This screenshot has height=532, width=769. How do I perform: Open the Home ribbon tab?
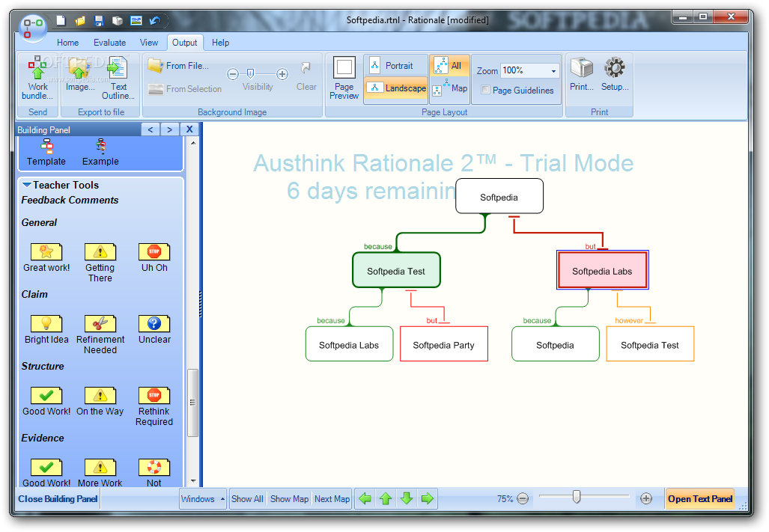click(x=67, y=43)
